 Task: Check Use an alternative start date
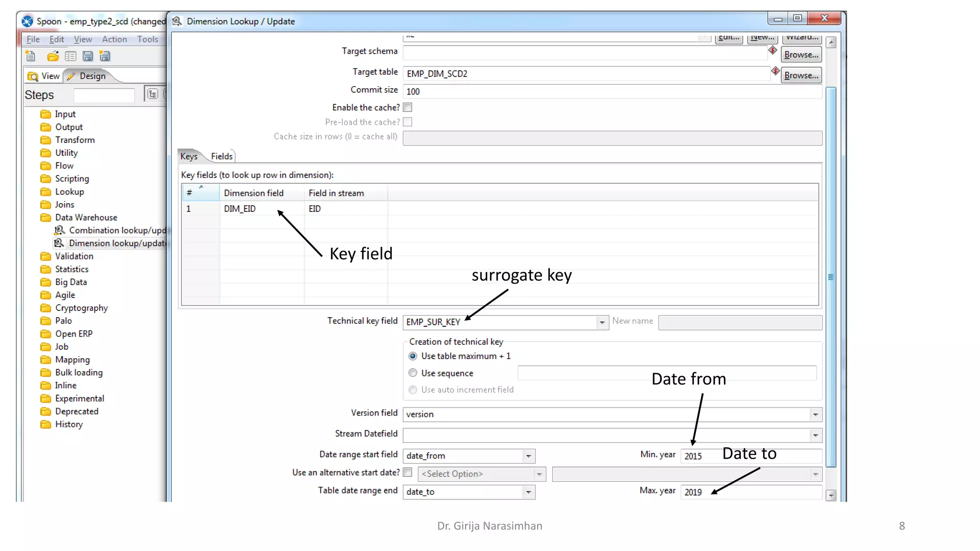pos(408,473)
